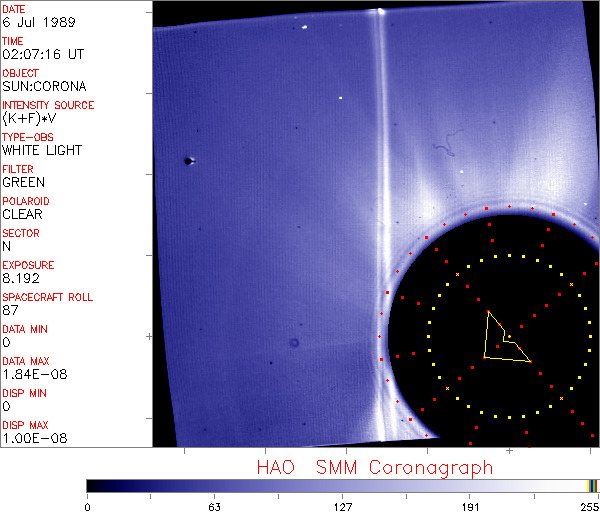Image resolution: width=600 pixels, height=512 pixels.
Task: Click the small ring artifact in lower-left corona
Action: click(x=294, y=343)
